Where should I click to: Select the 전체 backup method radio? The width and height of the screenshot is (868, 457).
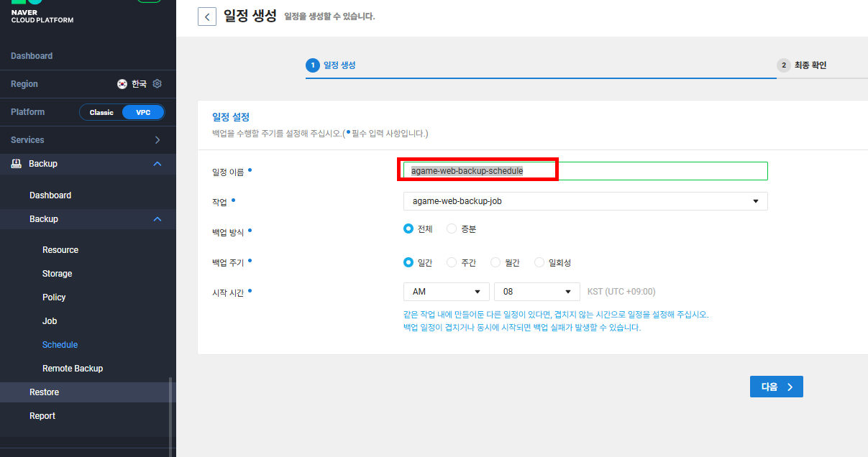(x=408, y=228)
